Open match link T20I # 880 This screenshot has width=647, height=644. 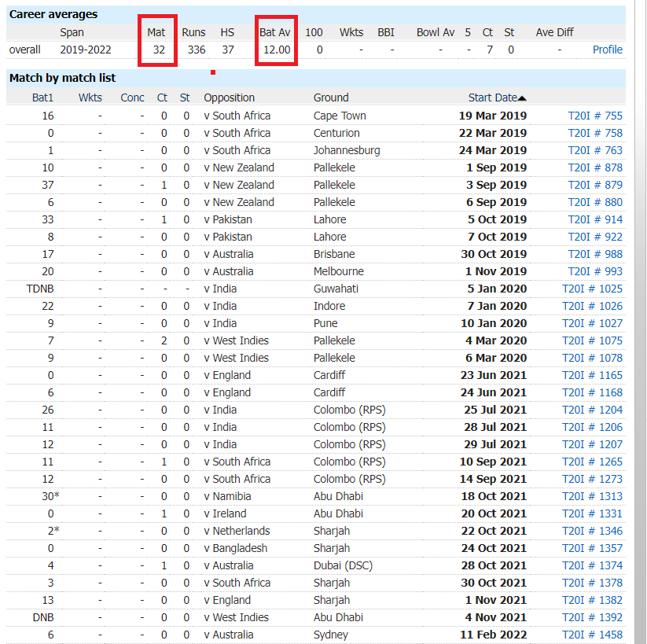click(x=595, y=202)
